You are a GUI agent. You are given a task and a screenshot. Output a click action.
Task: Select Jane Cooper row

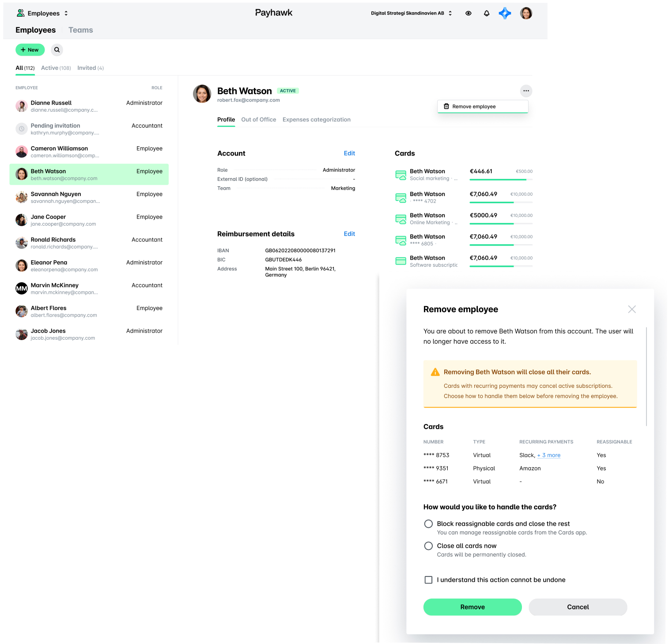coord(89,220)
